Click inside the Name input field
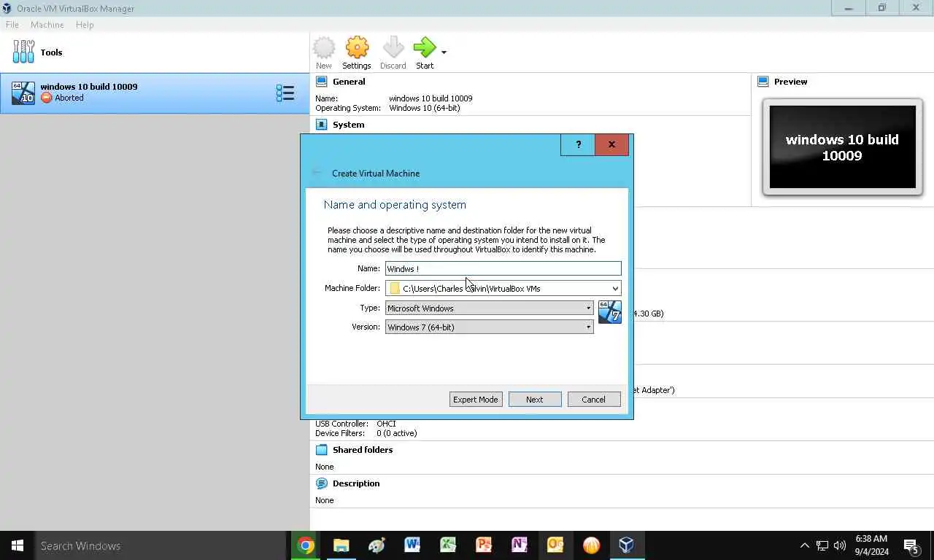Image resolution: width=934 pixels, height=560 pixels. click(x=503, y=268)
